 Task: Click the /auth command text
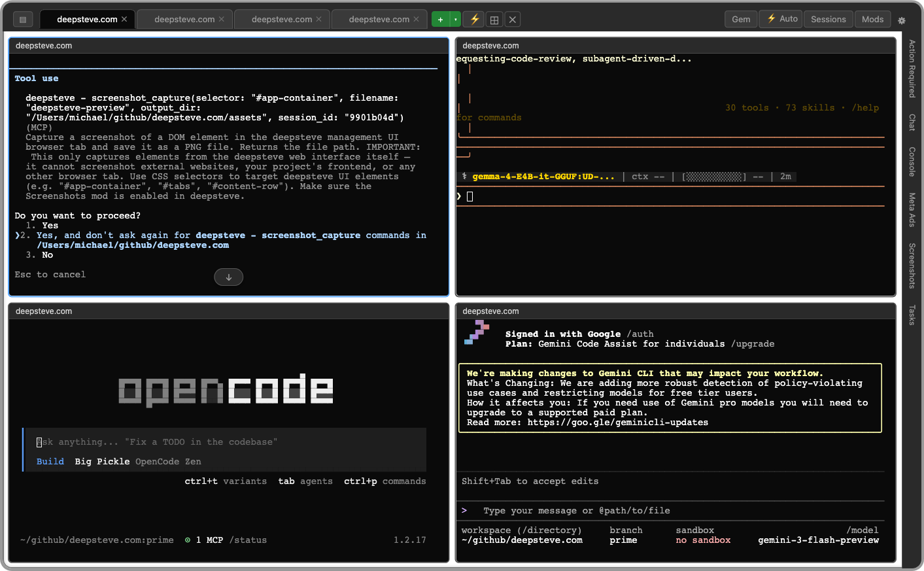tap(640, 334)
